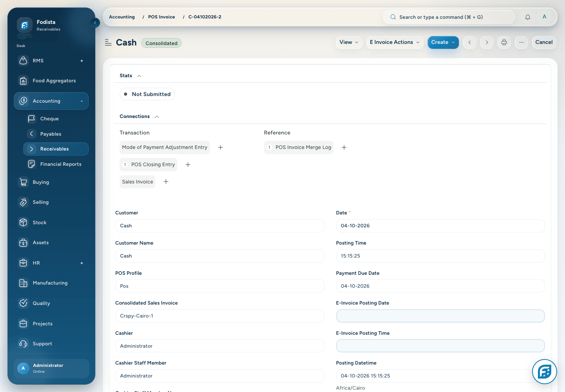Open Cheque under Accounting
The image size is (565, 392).
(x=56, y=119)
